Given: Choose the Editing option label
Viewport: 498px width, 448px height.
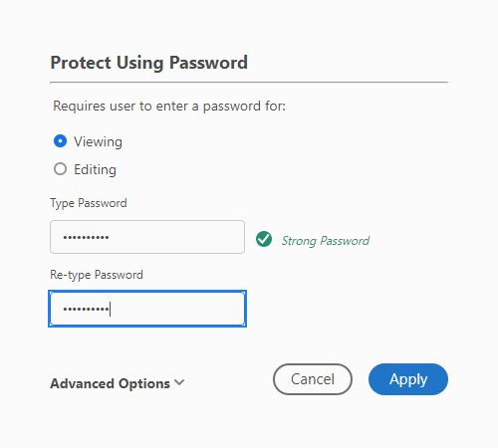Looking at the screenshot, I should (95, 169).
